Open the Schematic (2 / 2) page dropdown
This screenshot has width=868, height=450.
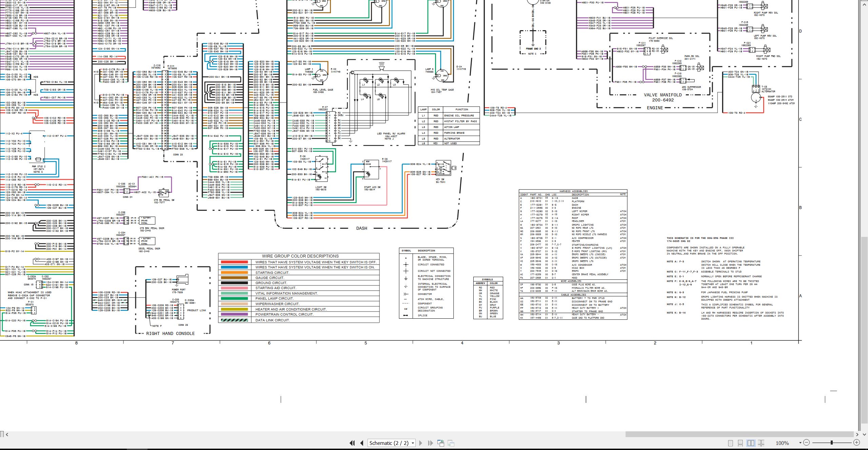coord(392,443)
